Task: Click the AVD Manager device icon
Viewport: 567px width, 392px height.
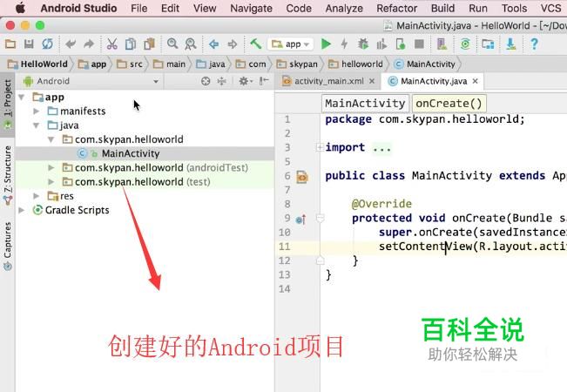Action: (442, 44)
